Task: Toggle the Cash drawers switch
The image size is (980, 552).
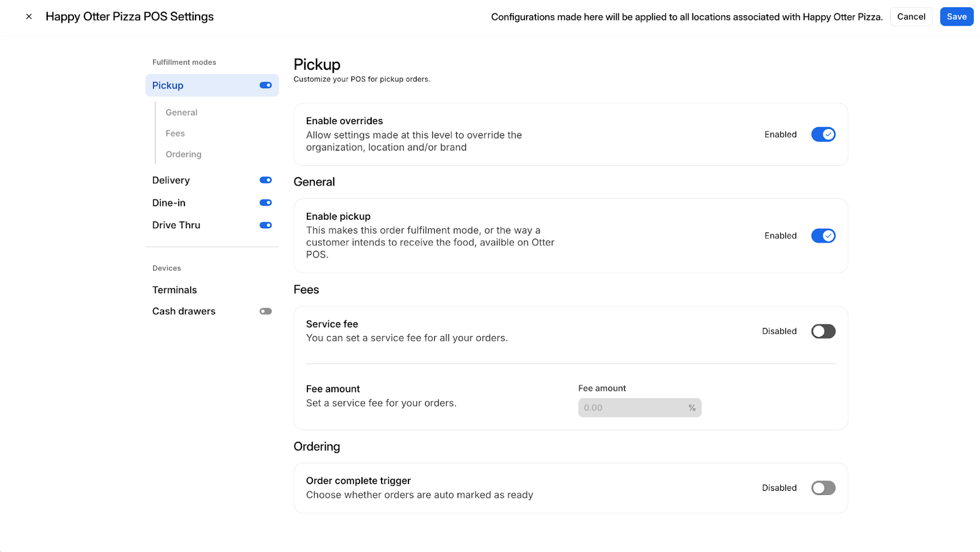Action: pyautogui.click(x=266, y=311)
